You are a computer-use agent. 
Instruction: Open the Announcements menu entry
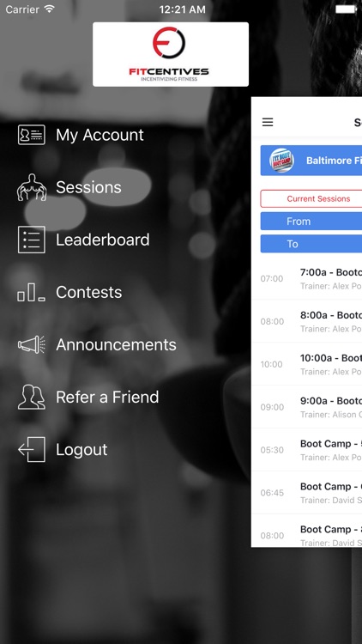click(x=116, y=344)
